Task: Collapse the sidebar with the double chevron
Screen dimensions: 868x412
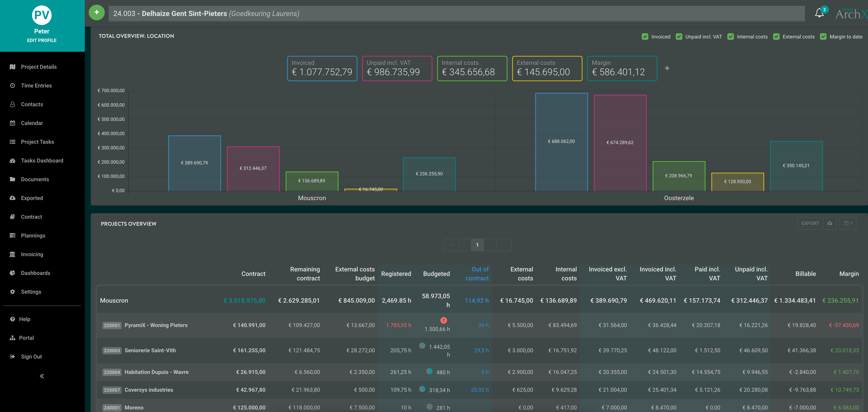Action: point(42,376)
